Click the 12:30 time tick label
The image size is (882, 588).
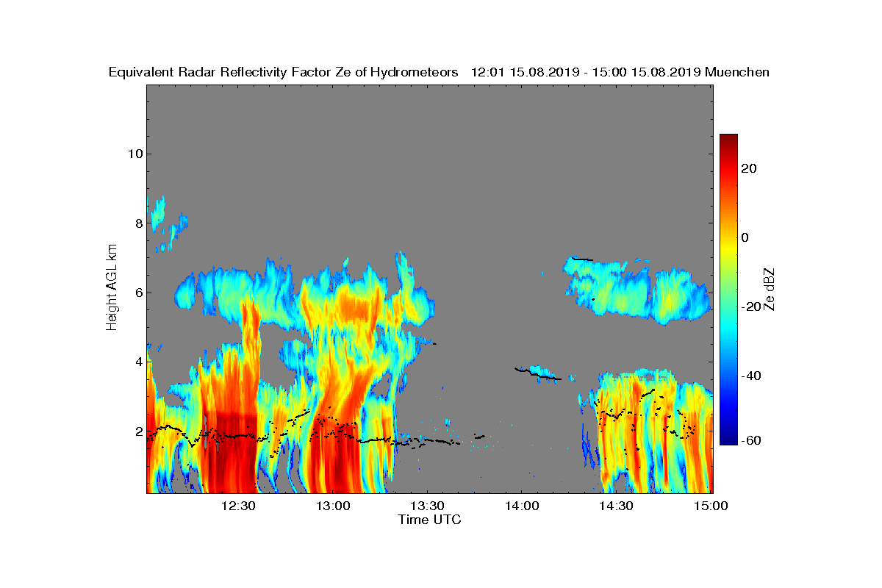(238, 506)
